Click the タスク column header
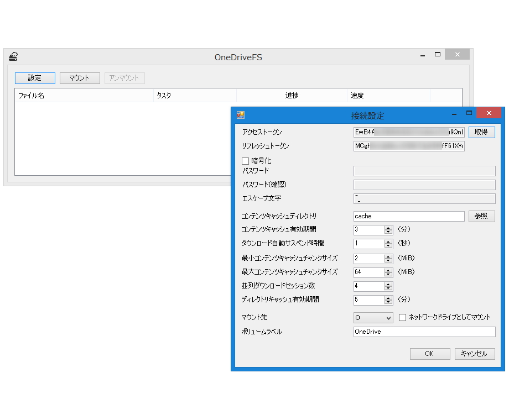This screenshot has width=509, height=420. tap(195, 96)
